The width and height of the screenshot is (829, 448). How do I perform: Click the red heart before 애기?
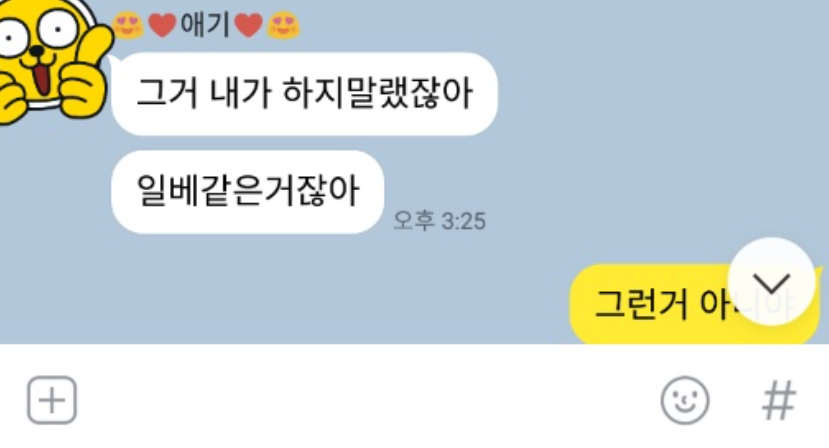click(162, 25)
